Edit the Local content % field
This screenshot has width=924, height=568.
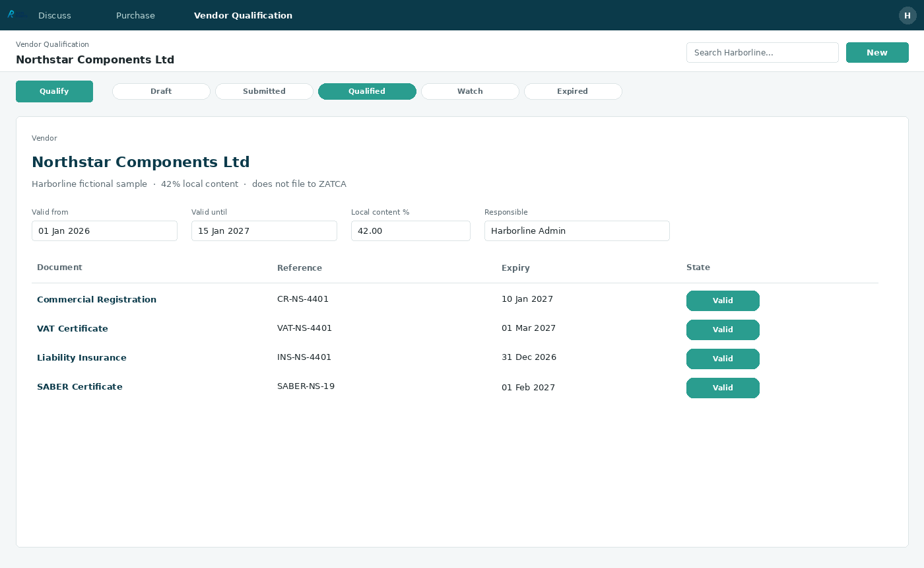click(411, 231)
